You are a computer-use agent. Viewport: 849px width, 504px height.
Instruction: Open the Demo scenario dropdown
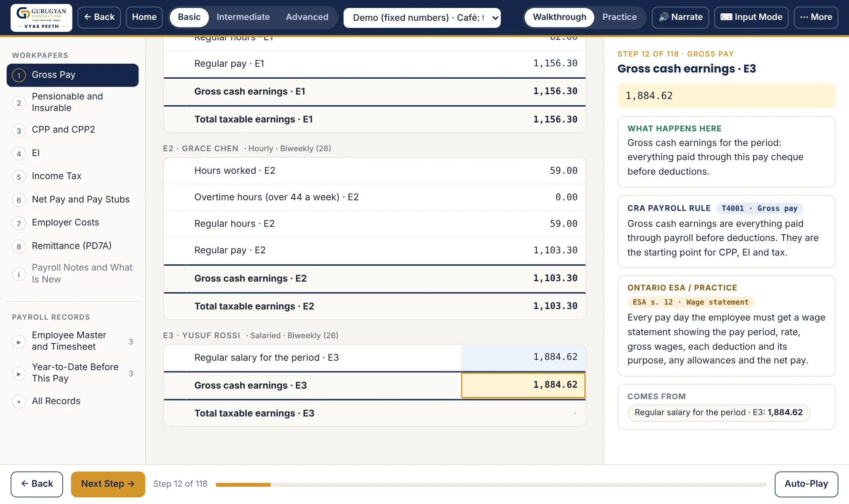422,18
